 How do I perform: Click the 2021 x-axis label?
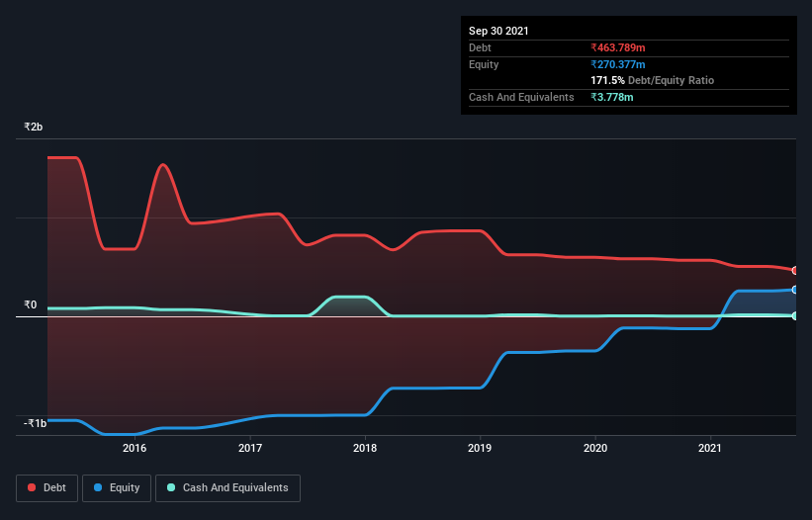tap(710, 448)
